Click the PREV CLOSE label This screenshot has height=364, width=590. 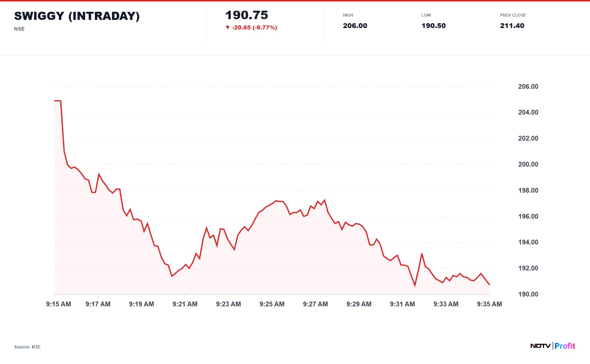(x=513, y=15)
